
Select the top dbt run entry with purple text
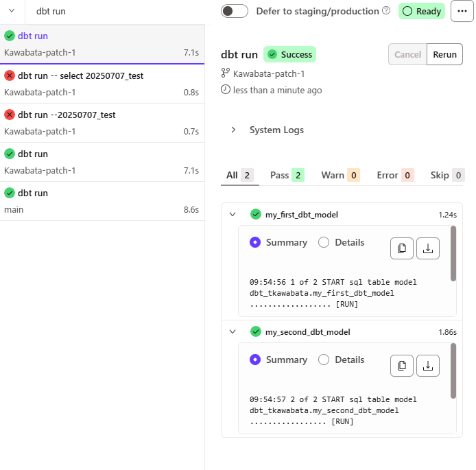pos(102,45)
